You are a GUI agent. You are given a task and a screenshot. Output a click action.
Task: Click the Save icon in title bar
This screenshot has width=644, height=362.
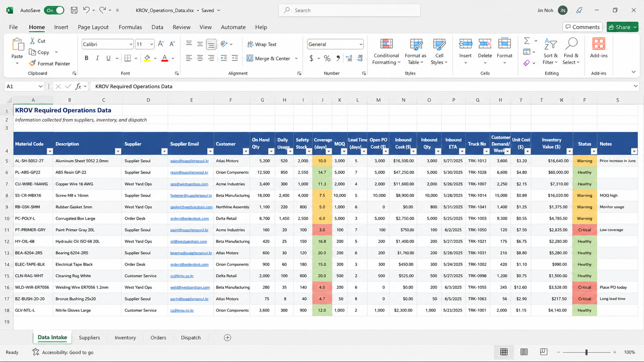coord(74,10)
